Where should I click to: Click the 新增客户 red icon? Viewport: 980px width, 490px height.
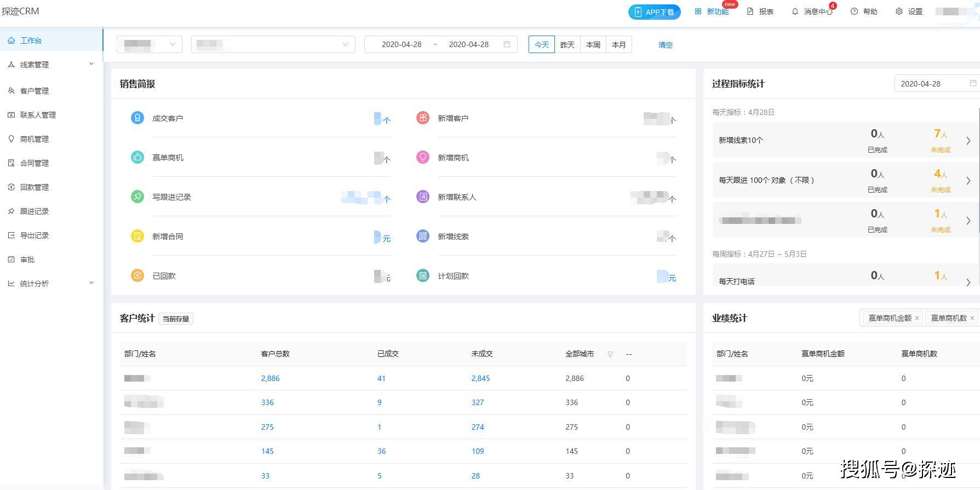(x=423, y=118)
